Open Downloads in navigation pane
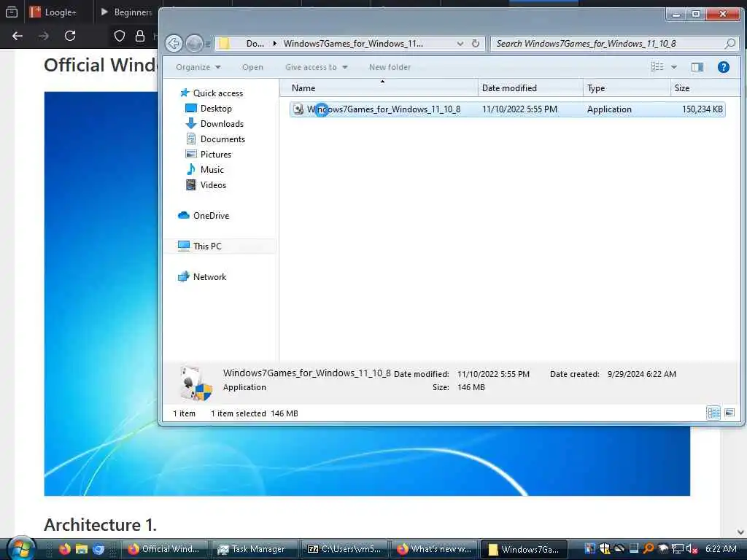Screen dimensions: 747x560 pos(214,124)
